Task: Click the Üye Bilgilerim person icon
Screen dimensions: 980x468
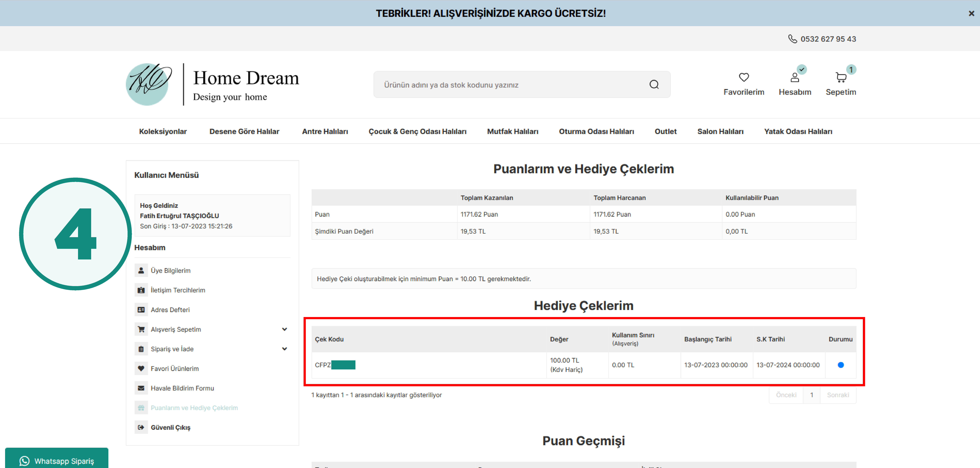Action: coord(141,270)
